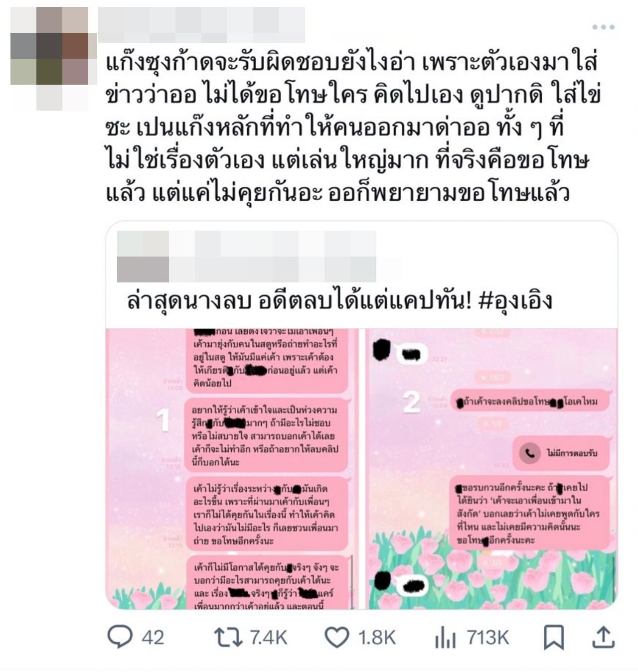The height and width of the screenshot is (672, 638).
Task: Bookmark this tweet
Action: [554, 638]
